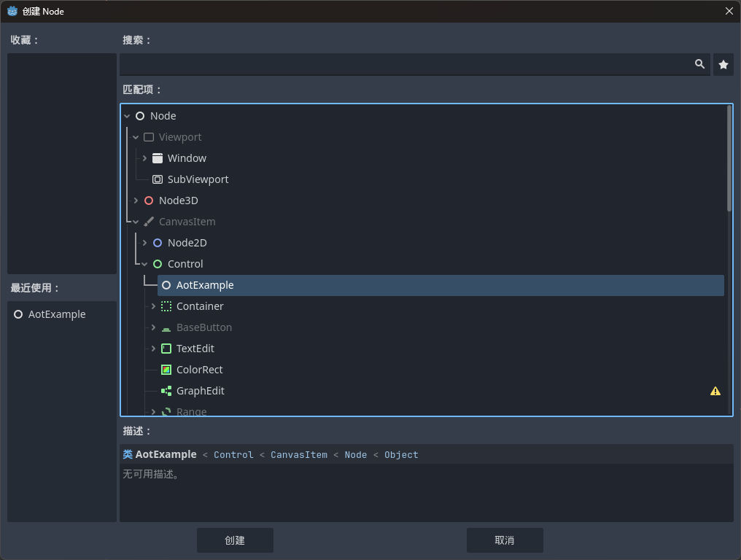This screenshot has width=741, height=560.
Task: Click the GraphEdit node icon
Action: [166, 391]
